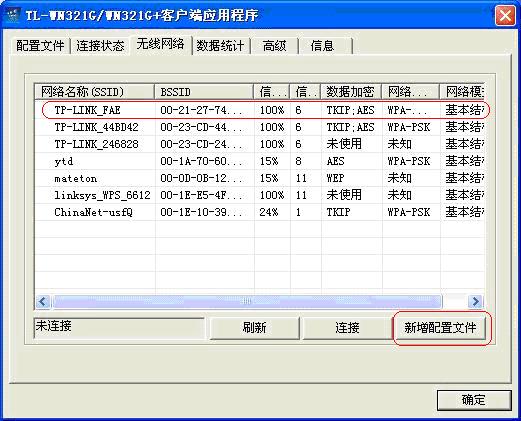This screenshot has width=521, height=421.
Task: Click the WEP encryption cell
Action: coord(335,178)
